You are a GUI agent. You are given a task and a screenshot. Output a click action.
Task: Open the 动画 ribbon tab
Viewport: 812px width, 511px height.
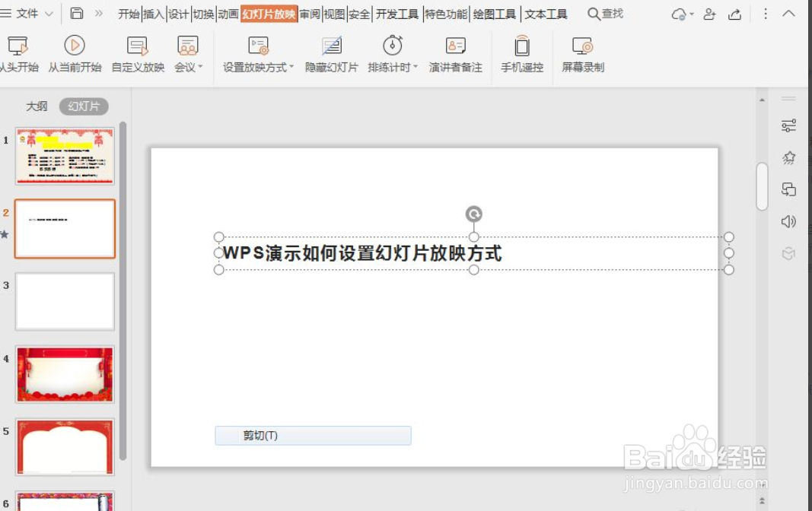point(228,14)
